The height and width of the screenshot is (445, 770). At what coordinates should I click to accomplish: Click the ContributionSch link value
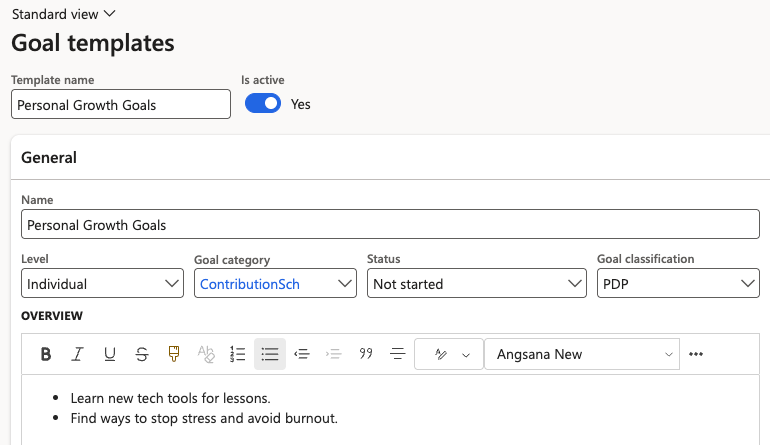point(249,284)
